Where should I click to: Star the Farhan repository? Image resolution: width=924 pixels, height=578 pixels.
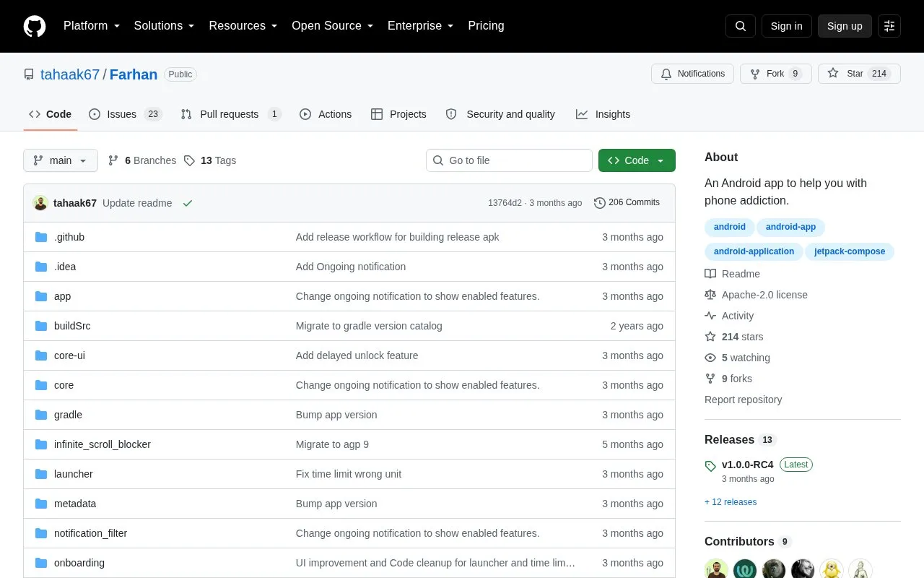(x=859, y=74)
